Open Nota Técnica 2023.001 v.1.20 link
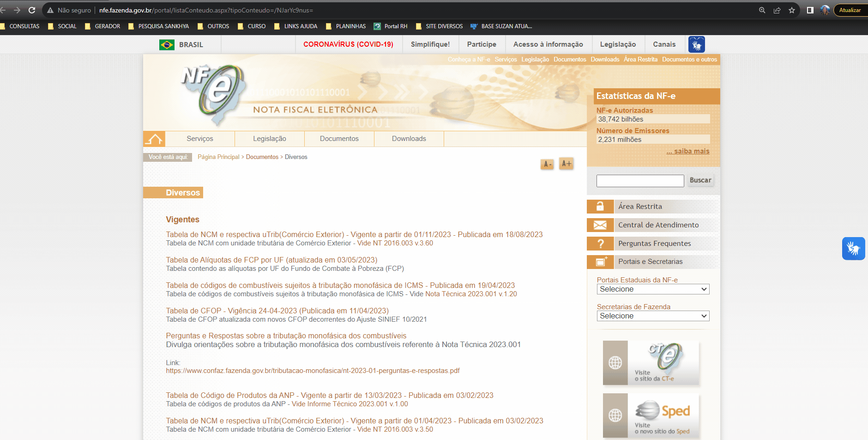Image resolution: width=868 pixels, height=440 pixels. tap(471, 294)
